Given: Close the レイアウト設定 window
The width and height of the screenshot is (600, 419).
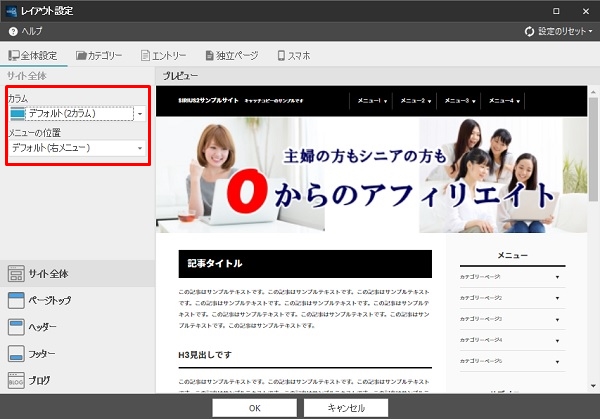Looking at the screenshot, I should coord(586,11).
